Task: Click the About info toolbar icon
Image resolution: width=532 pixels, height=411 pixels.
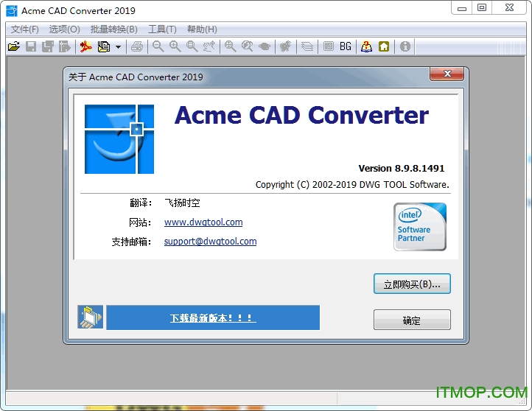Action: [x=405, y=46]
